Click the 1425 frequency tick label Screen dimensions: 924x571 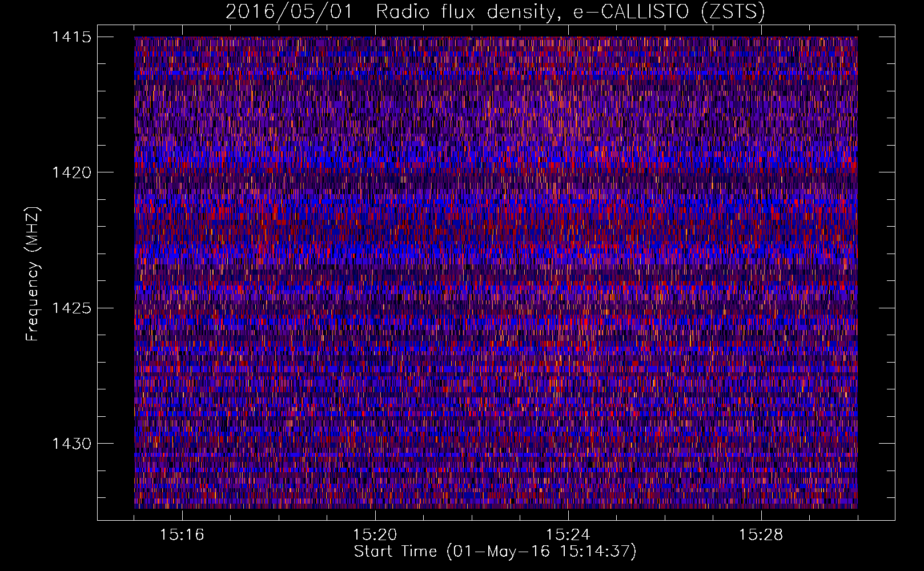tap(71, 308)
